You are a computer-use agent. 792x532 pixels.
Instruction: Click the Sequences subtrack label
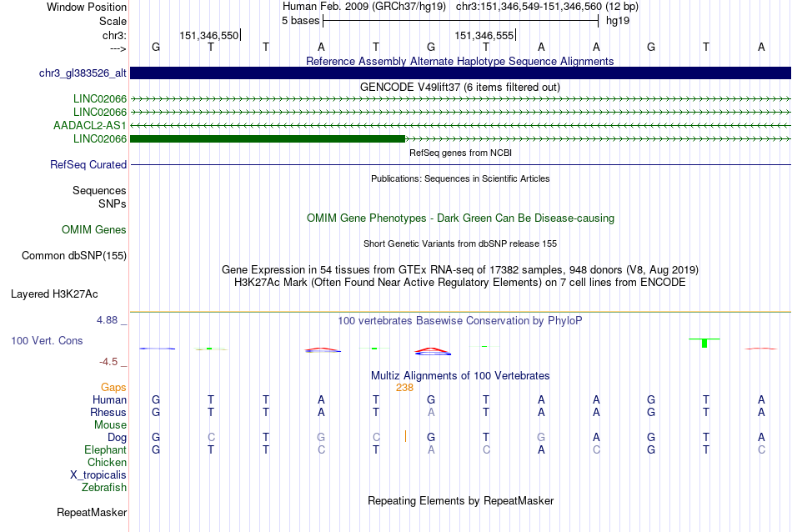coord(99,190)
